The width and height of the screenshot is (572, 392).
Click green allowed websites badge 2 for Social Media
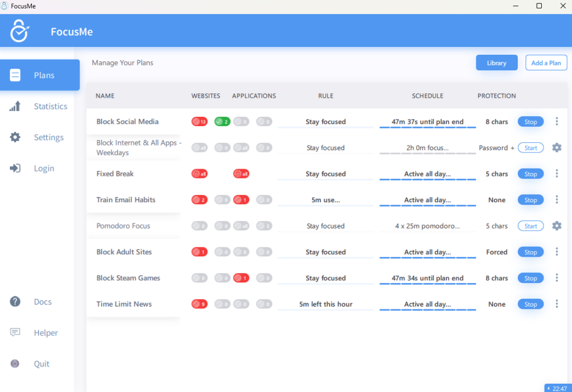coord(222,122)
